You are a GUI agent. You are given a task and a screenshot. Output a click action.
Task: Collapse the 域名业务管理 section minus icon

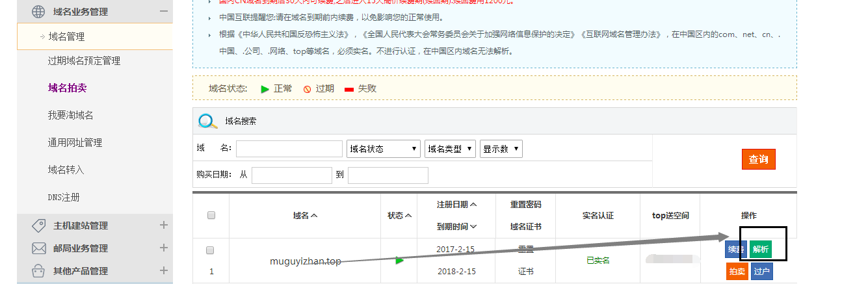tap(163, 11)
